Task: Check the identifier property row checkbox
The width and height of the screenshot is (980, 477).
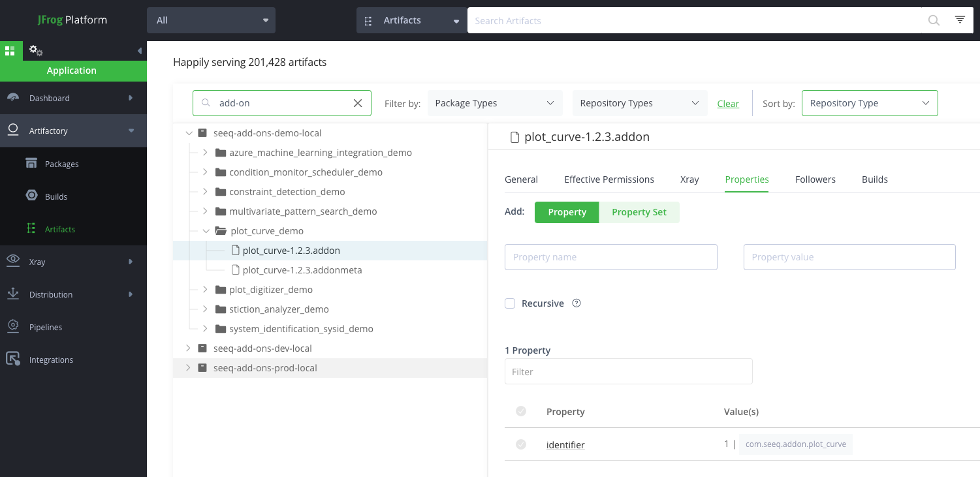Action: pos(521,444)
